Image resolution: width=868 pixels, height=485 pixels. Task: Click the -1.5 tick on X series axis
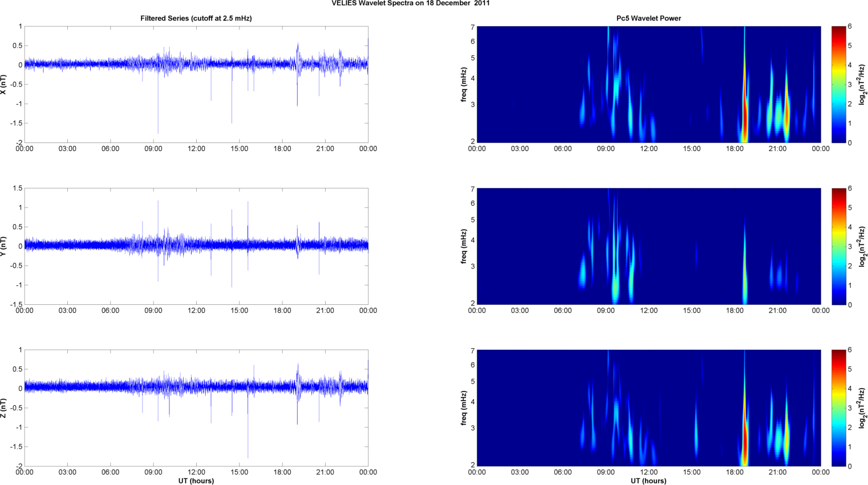(17, 123)
